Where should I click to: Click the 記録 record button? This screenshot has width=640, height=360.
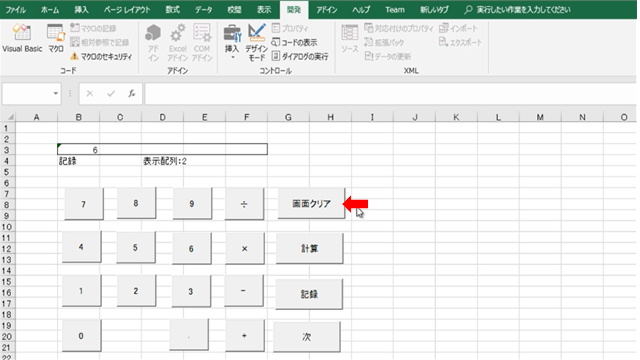309,294
